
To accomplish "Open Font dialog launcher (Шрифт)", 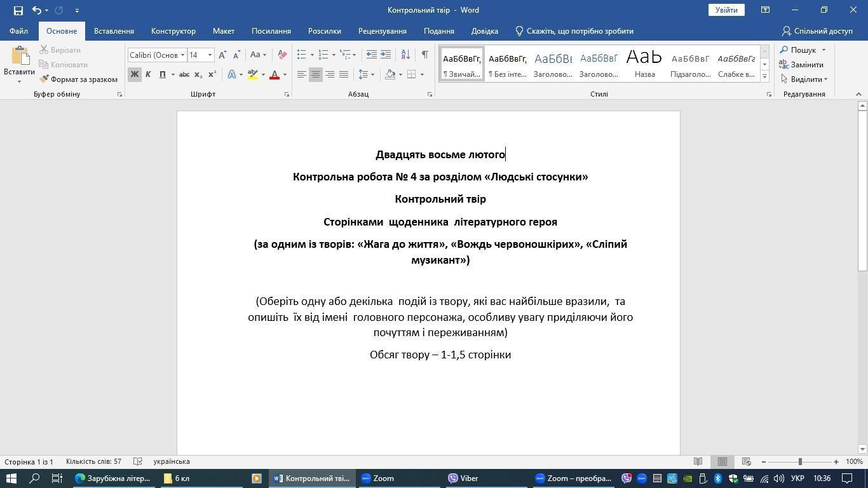I will tap(287, 95).
